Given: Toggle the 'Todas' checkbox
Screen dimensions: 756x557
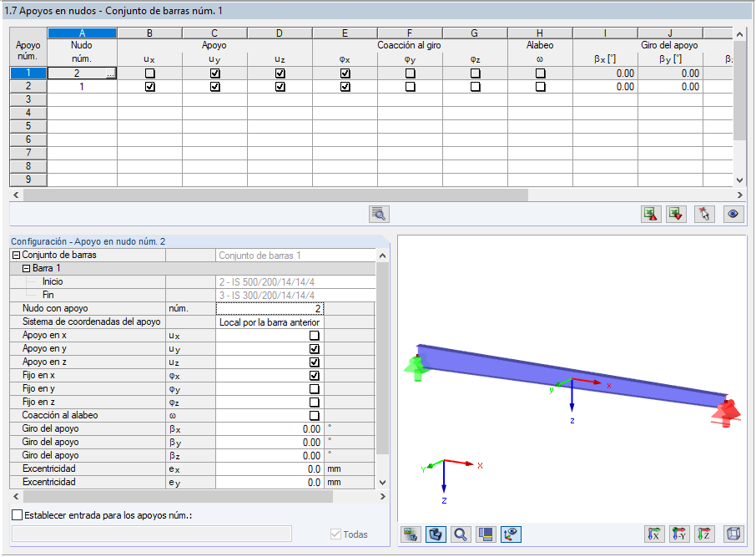Looking at the screenshot, I should click(x=335, y=534).
